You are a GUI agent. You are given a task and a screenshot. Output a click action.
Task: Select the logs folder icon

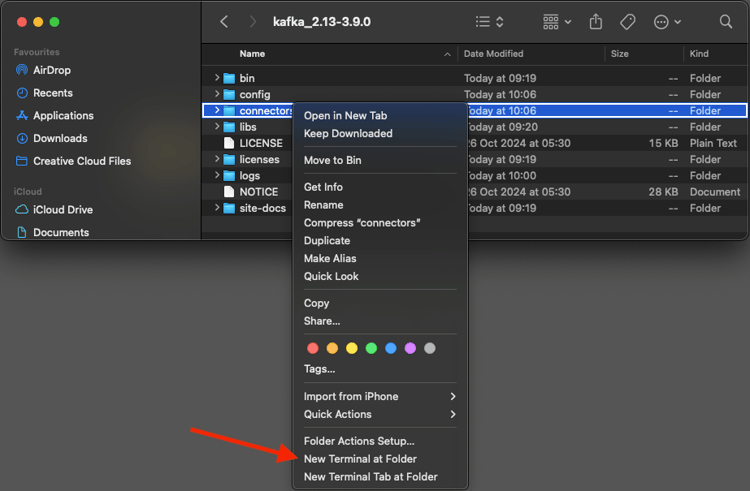point(230,175)
